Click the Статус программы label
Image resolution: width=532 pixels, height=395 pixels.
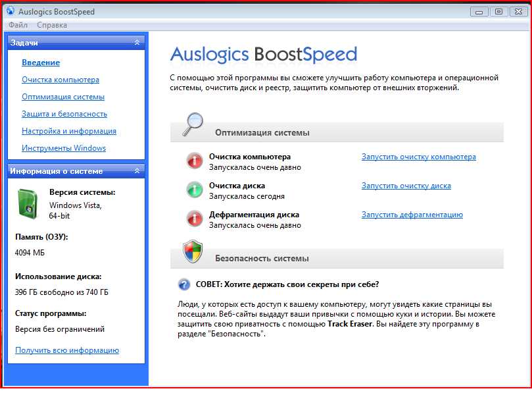pos(51,313)
